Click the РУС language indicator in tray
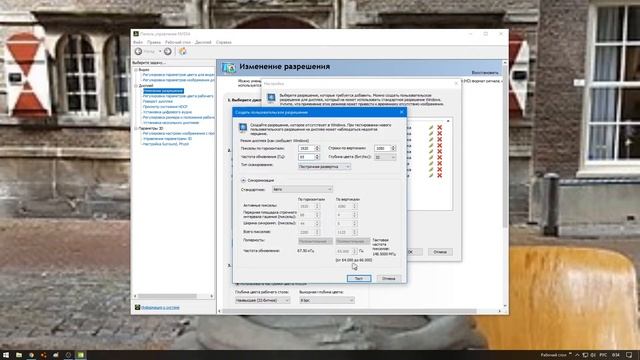The image size is (640, 360). 603,355
